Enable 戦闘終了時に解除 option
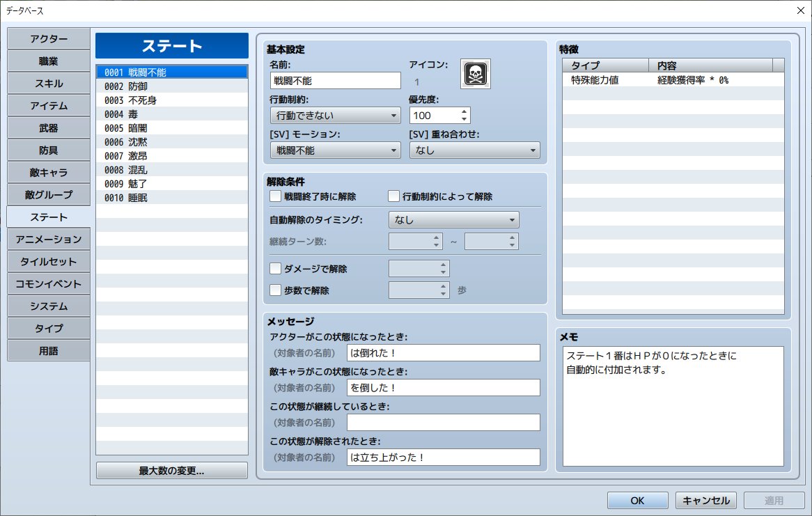The image size is (812, 516). click(275, 196)
